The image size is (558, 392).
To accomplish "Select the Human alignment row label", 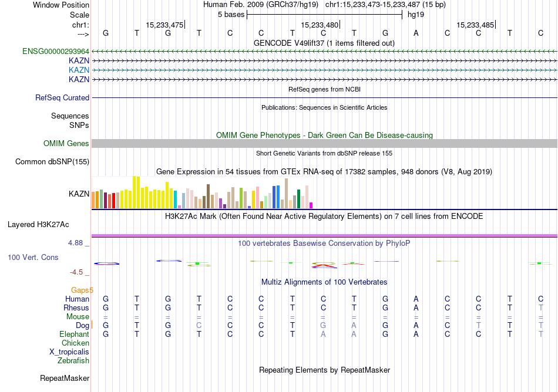I will [77, 299].
